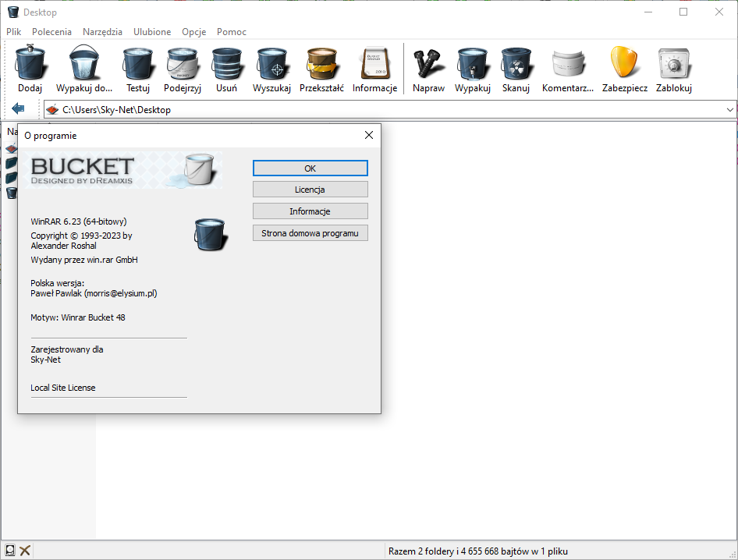Click the WinRAR 6.23 (64-bitowy) text

(x=79, y=222)
